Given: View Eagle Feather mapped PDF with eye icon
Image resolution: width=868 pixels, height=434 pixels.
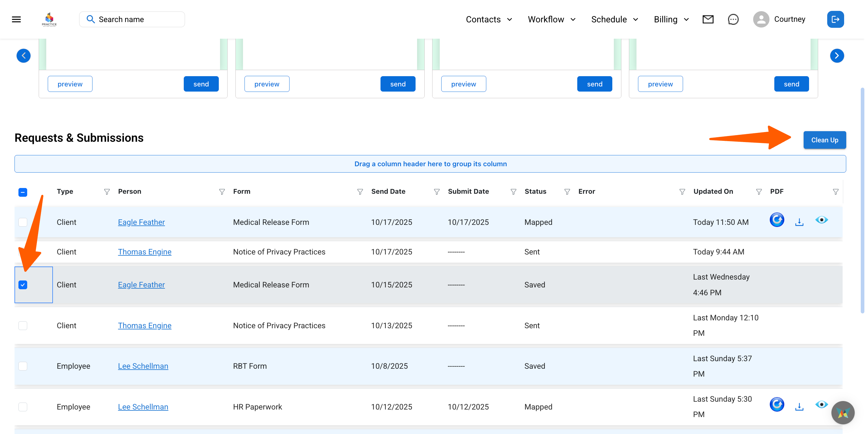Looking at the screenshot, I should pos(821,220).
